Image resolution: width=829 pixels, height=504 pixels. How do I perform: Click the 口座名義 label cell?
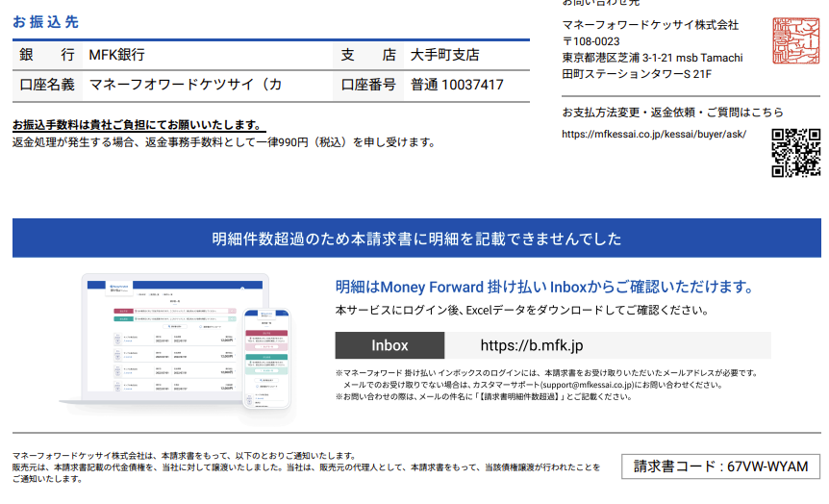pyautogui.click(x=47, y=85)
